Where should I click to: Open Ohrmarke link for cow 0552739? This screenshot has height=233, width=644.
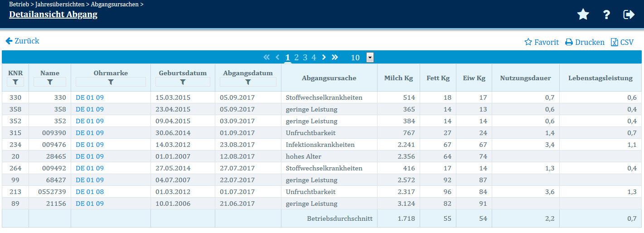(90, 192)
